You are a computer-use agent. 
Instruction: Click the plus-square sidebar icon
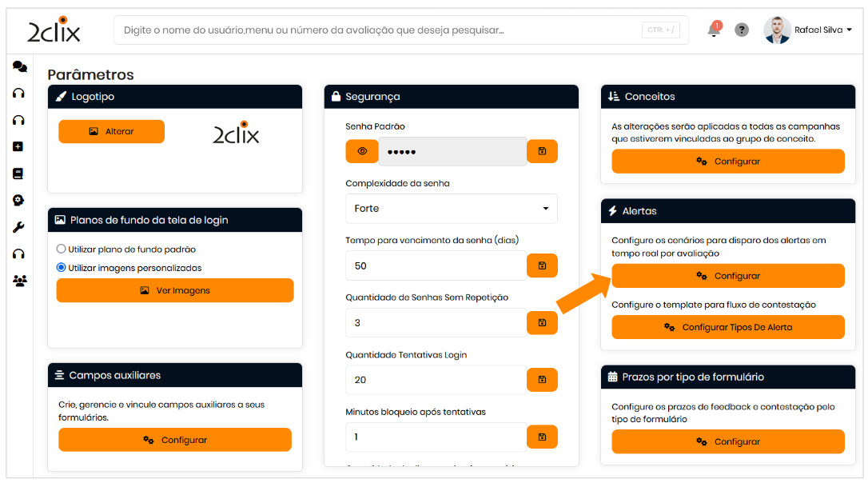(18, 146)
